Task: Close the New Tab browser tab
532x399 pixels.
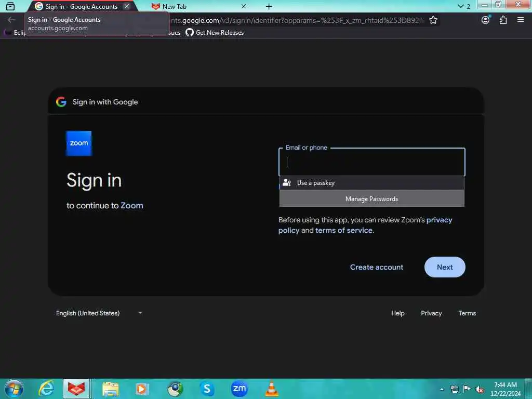Action: click(x=244, y=6)
